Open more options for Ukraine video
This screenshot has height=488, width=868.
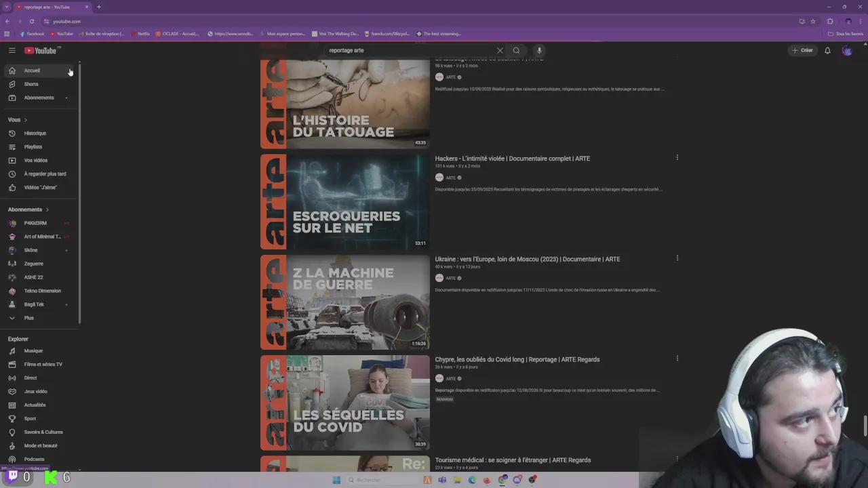pos(677,258)
